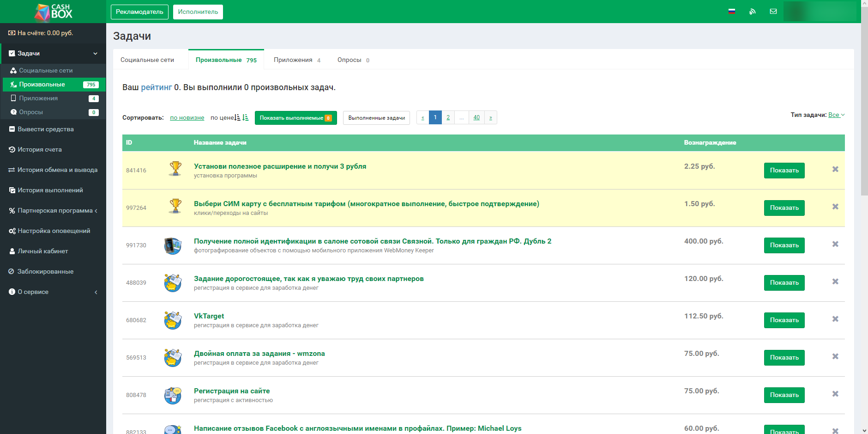Open История счета in sidebar
This screenshot has width=868, height=434.
(53, 150)
